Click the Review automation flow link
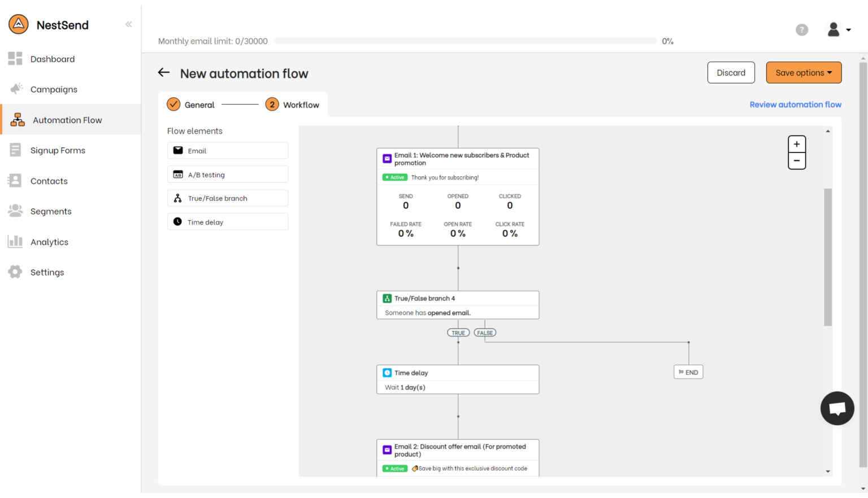 click(x=795, y=104)
